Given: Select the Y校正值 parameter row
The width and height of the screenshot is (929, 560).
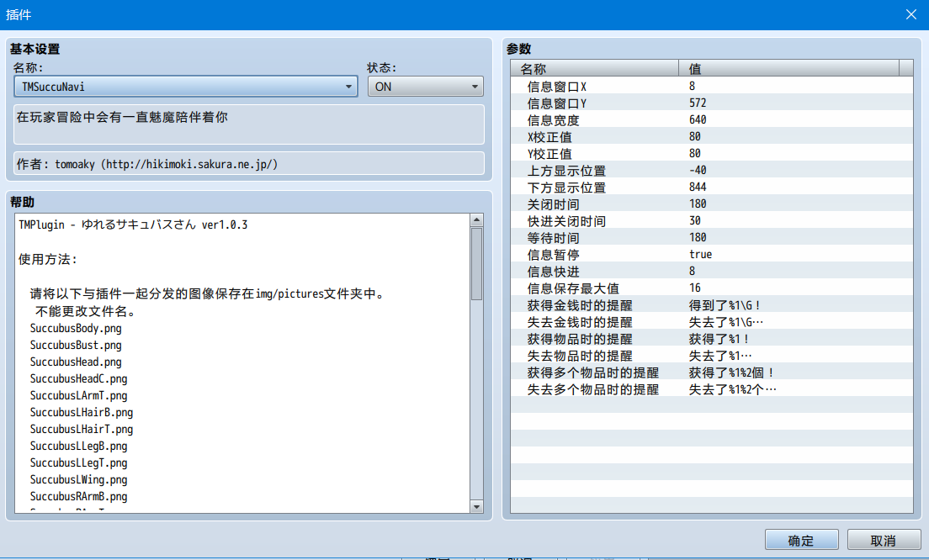Looking at the screenshot, I should [x=712, y=154].
